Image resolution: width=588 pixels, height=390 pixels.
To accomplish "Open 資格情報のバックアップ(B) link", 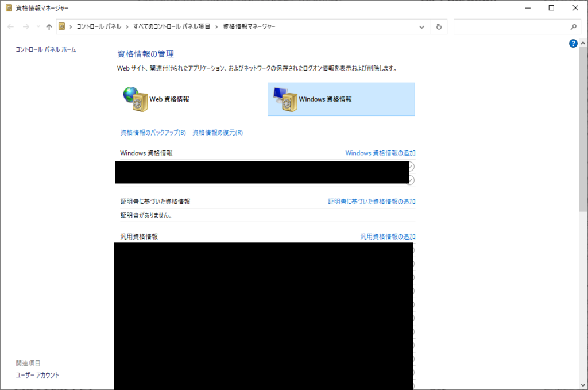I will tap(153, 133).
